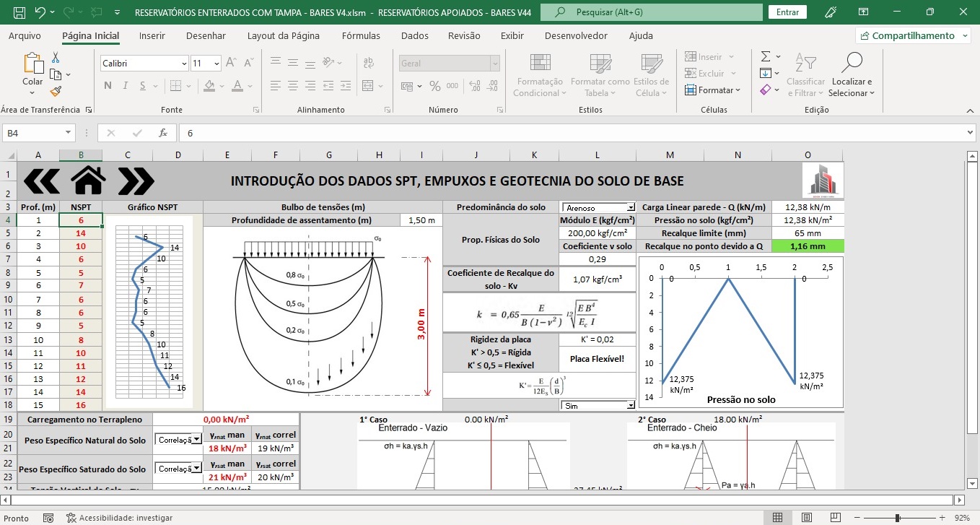This screenshot has height=525, width=980.
Task: Click the Select All corner of the grid
Action: pos(9,155)
